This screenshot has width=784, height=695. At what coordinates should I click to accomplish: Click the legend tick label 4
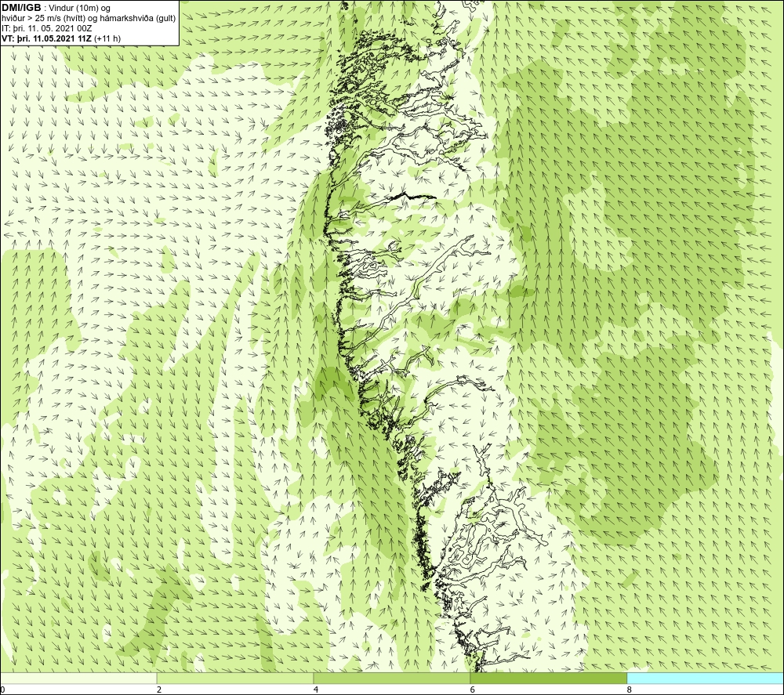coord(315,690)
